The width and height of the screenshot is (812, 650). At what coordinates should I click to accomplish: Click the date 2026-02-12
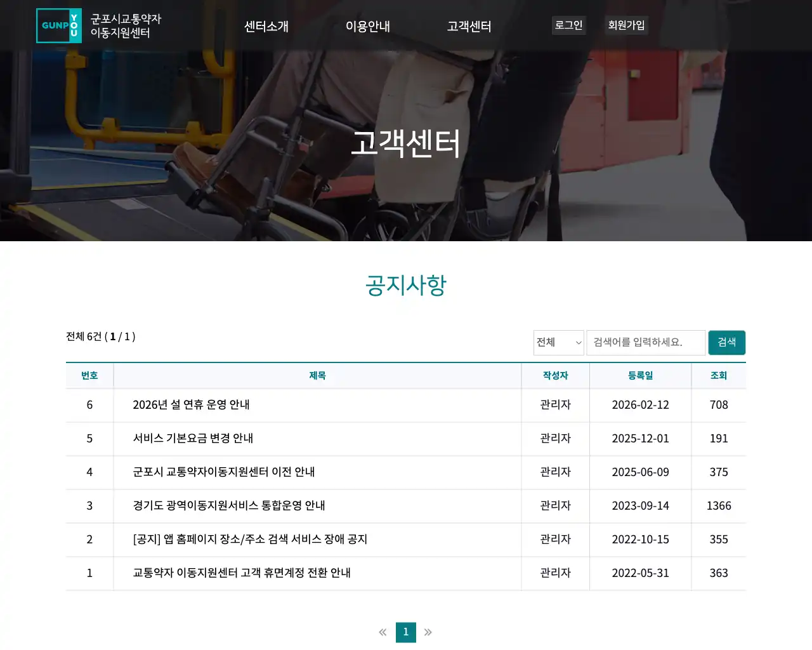coord(641,405)
